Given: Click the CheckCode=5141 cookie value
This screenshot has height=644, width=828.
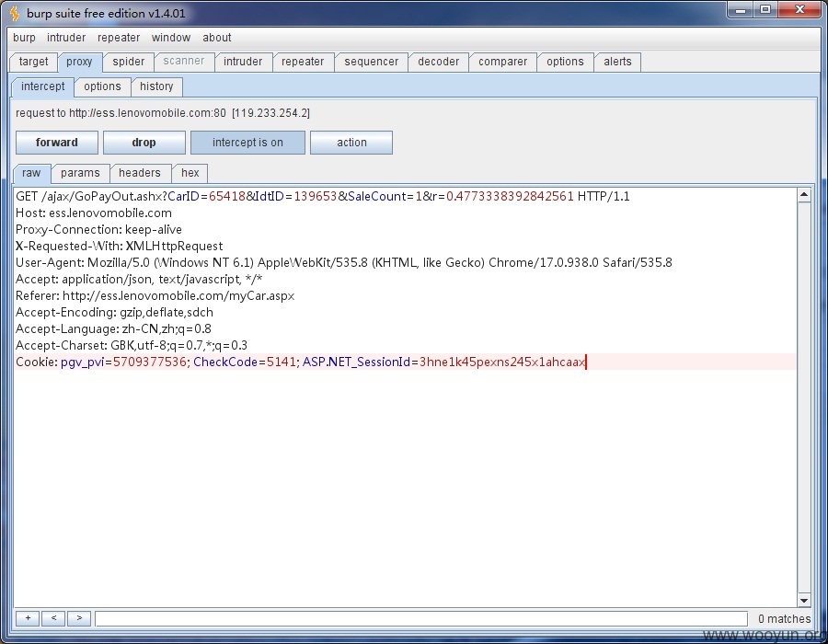Looking at the screenshot, I should (x=245, y=362).
